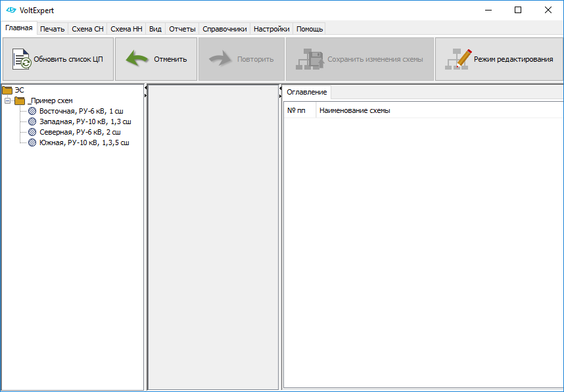Select the Оглавление tab
Screen dimensions: 564x392
[307, 92]
